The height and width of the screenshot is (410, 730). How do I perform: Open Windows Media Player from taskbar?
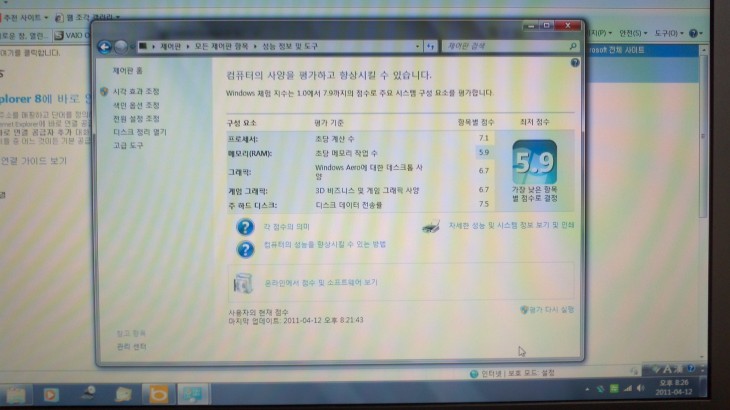pos(51,395)
